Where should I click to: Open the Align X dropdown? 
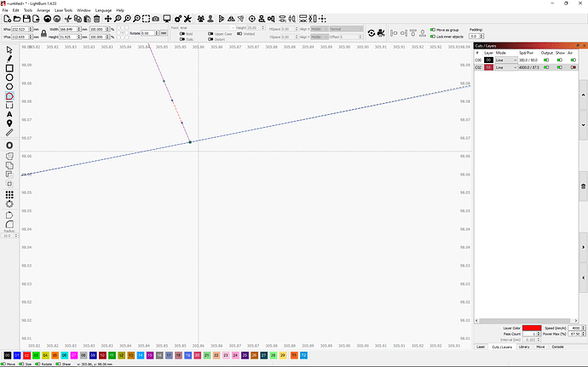coord(320,29)
